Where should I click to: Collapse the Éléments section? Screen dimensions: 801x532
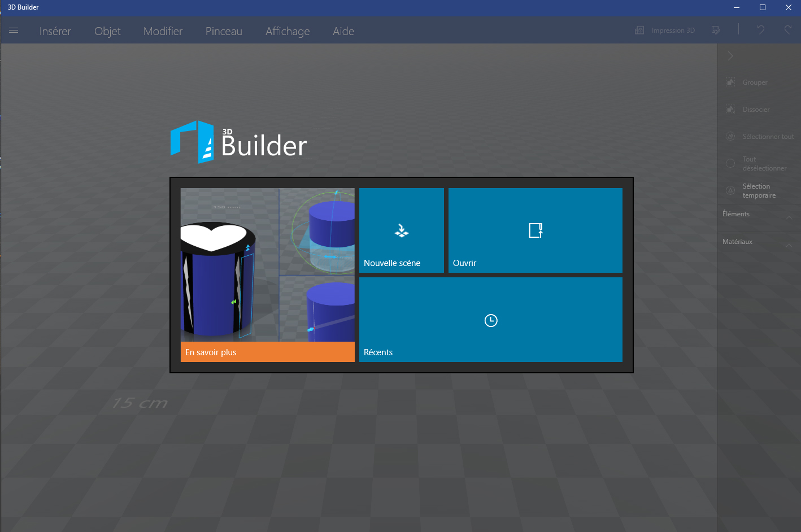click(x=789, y=217)
